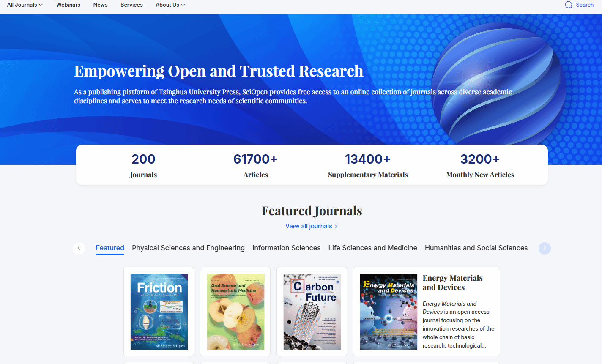Click the previous category arrow button
The image size is (602, 364).
tap(79, 248)
